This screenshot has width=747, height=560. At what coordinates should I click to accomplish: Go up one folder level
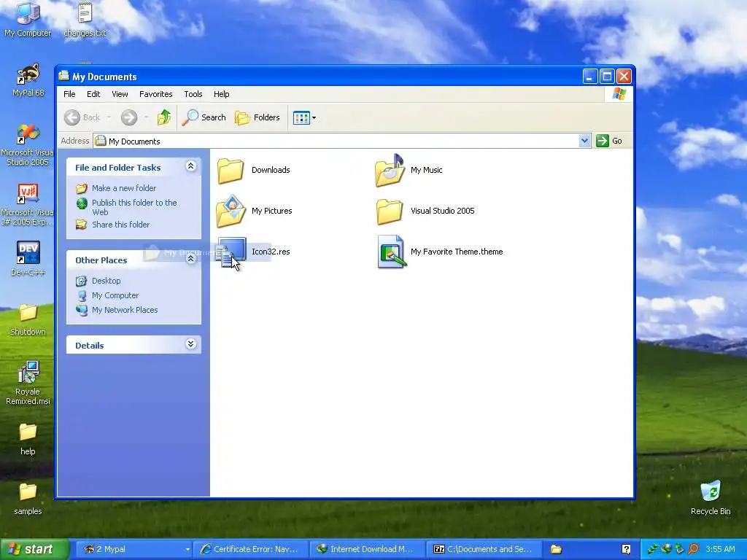point(164,117)
